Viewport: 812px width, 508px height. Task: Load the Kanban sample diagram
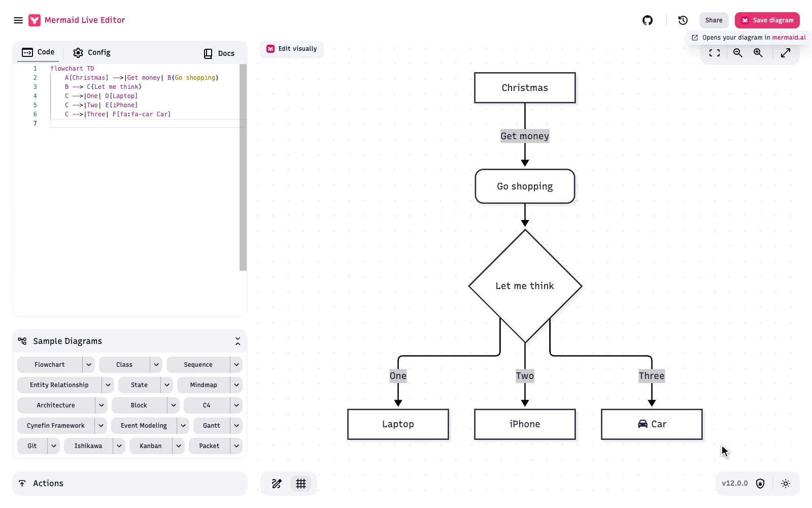pos(151,446)
